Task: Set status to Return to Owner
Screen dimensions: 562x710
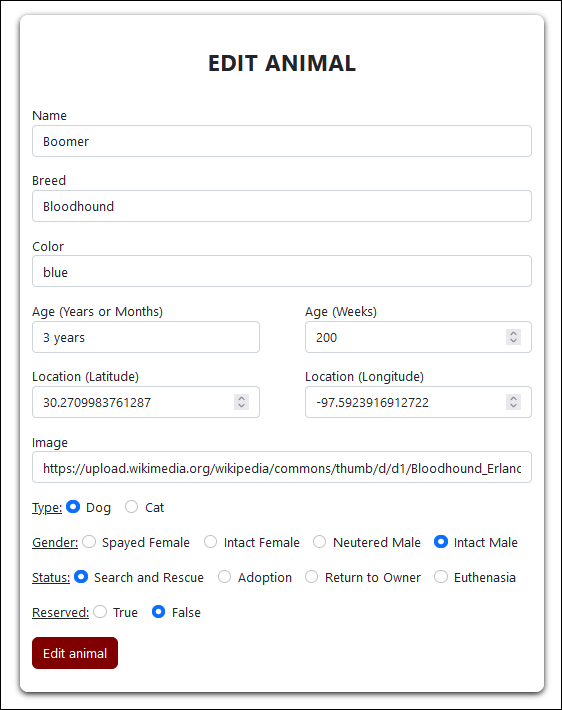Action: [312, 577]
